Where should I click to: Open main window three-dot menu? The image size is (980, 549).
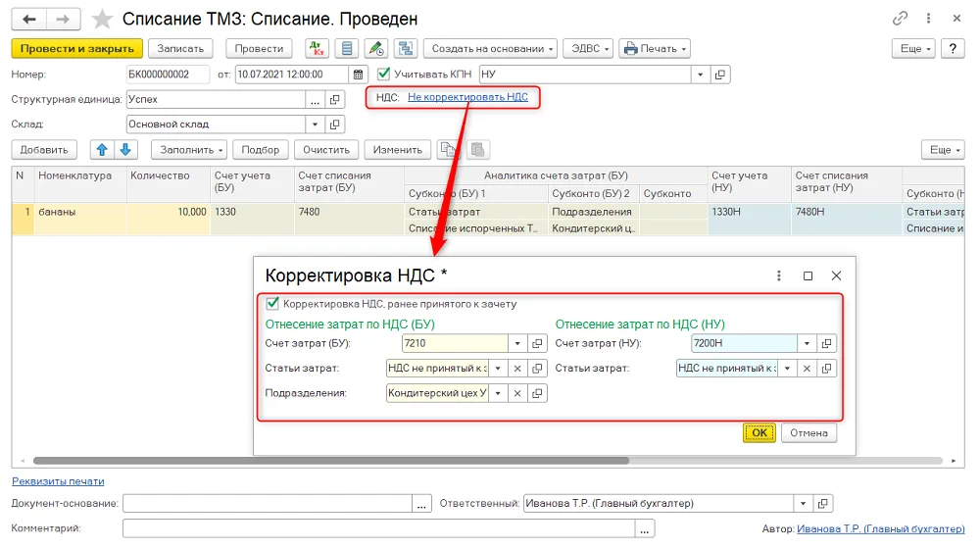coord(929,19)
